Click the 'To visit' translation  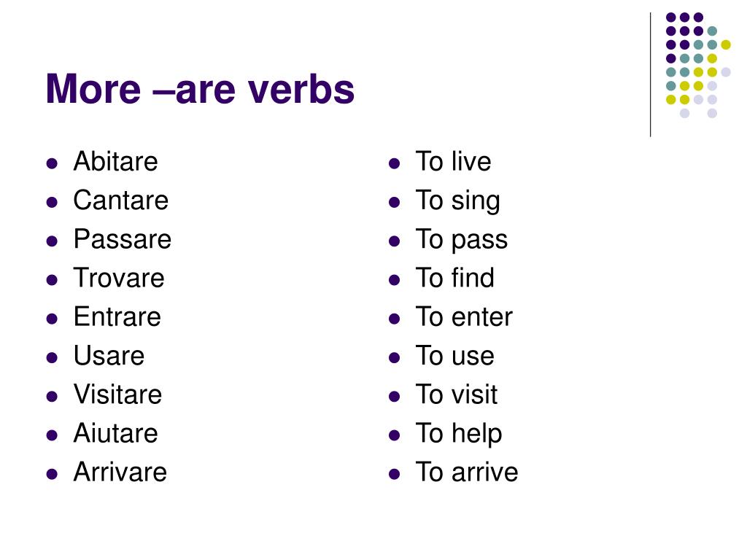[x=457, y=394]
